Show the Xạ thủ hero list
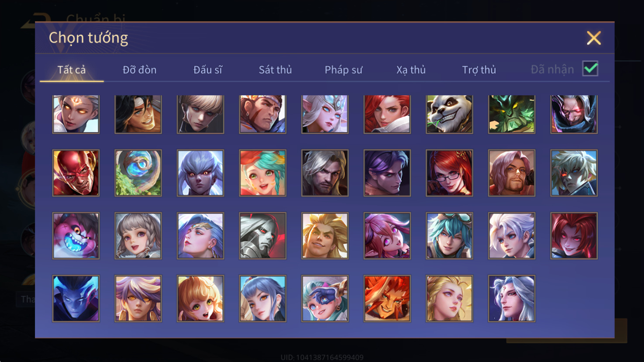Image resolution: width=644 pixels, height=362 pixels. click(x=411, y=70)
